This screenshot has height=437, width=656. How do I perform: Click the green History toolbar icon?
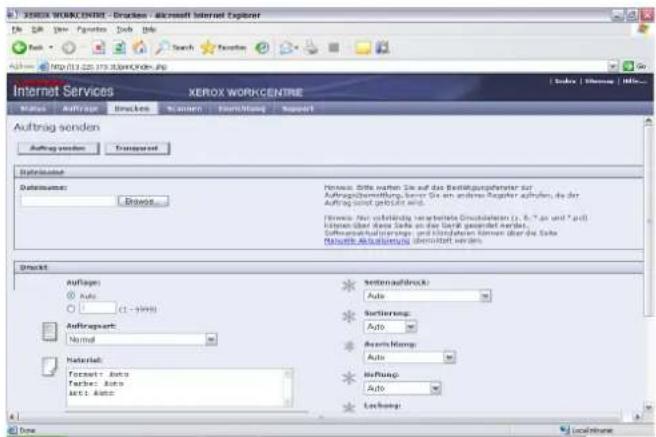pyautogui.click(x=262, y=48)
